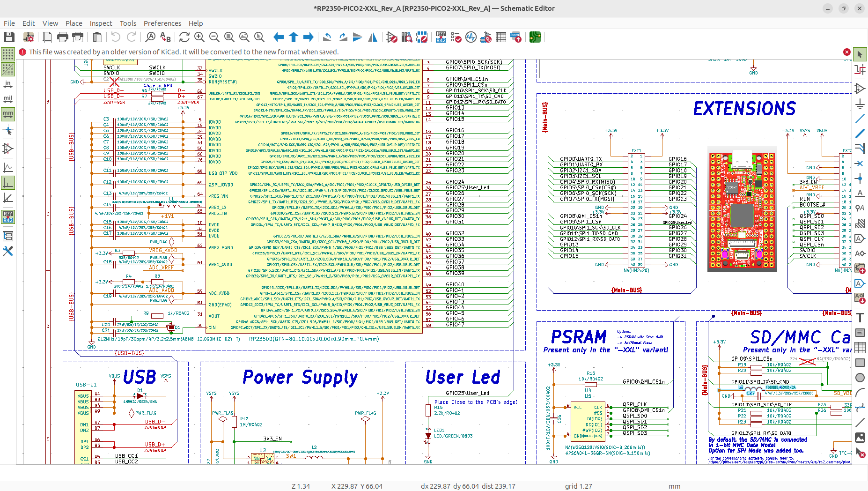Toggle grid display on the left toolbar
The width and height of the screenshot is (868, 491).
(8, 54)
